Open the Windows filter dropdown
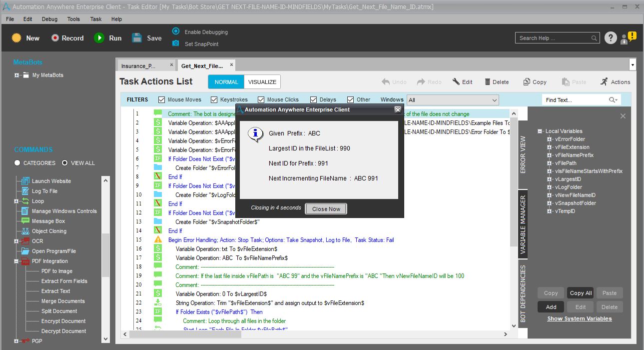 tap(493, 100)
